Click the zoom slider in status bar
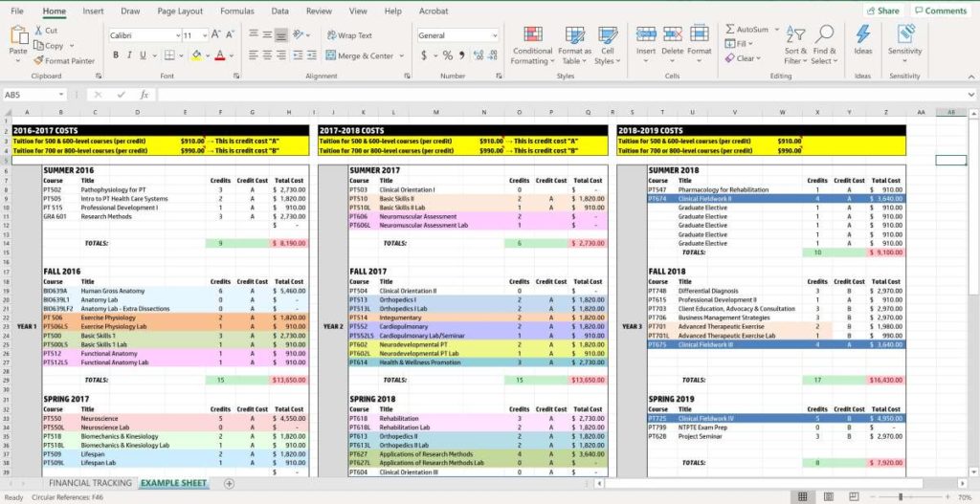Image resolution: width=980 pixels, height=504 pixels. click(901, 497)
